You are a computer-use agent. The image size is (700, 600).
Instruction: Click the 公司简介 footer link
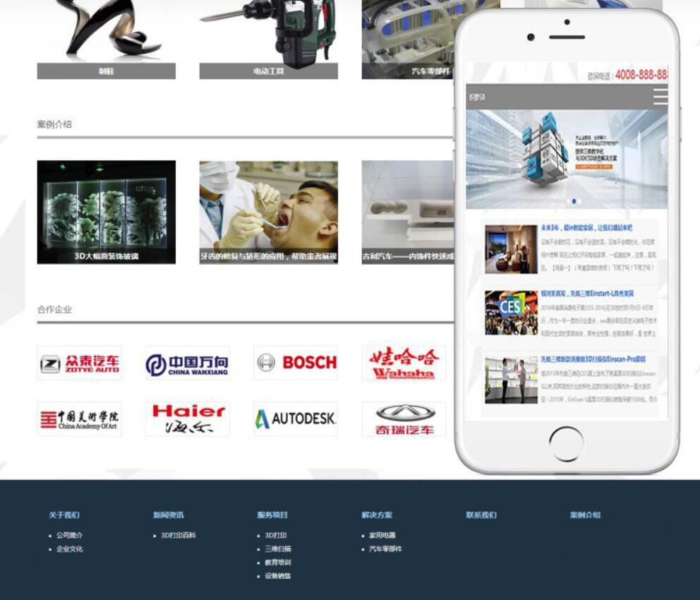point(69,536)
